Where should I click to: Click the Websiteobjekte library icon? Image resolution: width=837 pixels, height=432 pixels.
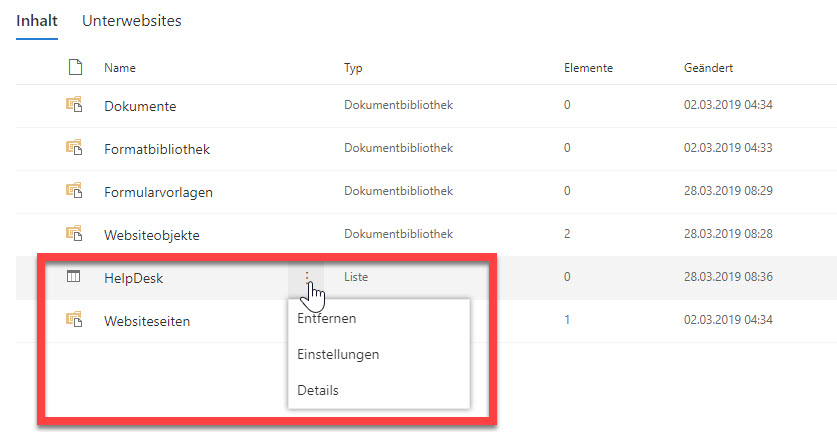74,233
